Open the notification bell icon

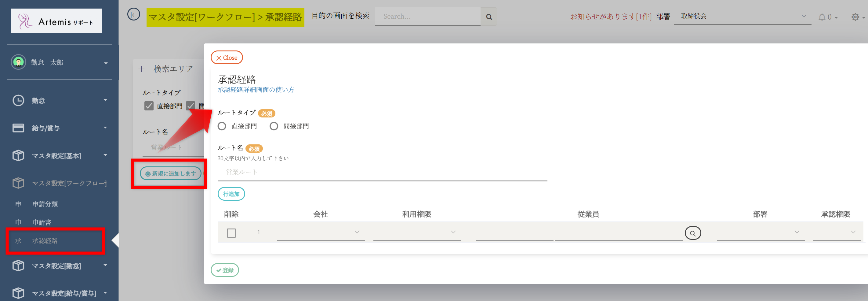point(822,17)
